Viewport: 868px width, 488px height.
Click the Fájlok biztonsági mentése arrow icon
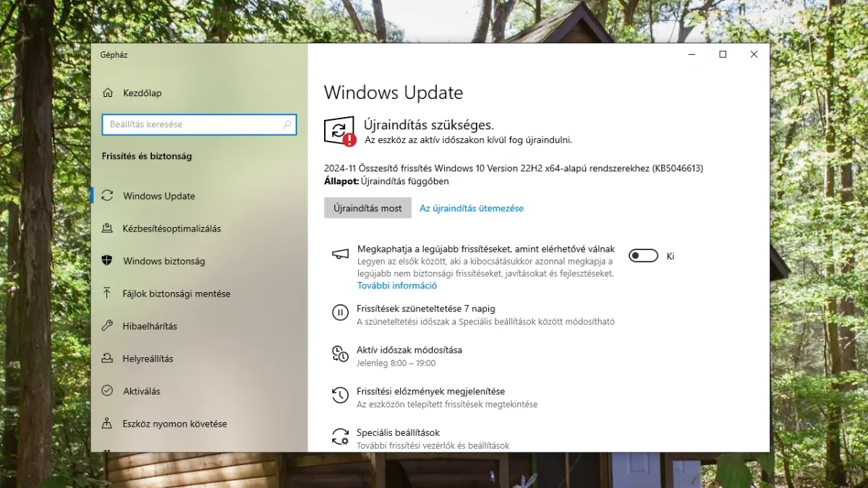(108, 294)
